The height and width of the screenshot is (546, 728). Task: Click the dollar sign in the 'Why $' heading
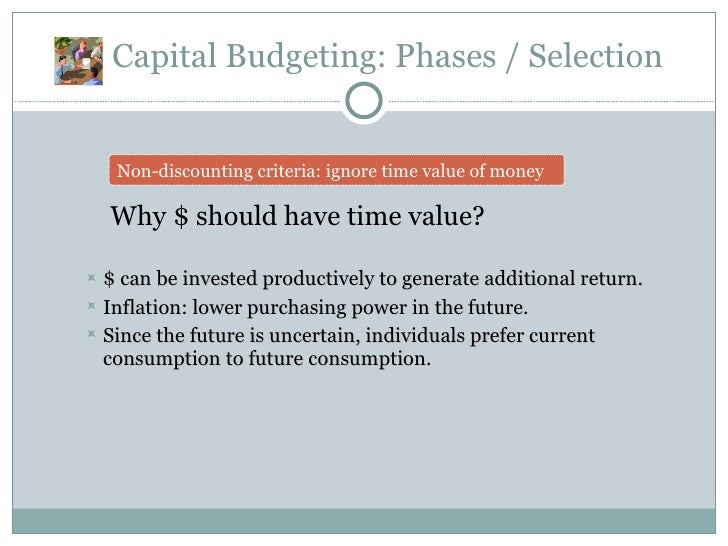tap(181, 216)
